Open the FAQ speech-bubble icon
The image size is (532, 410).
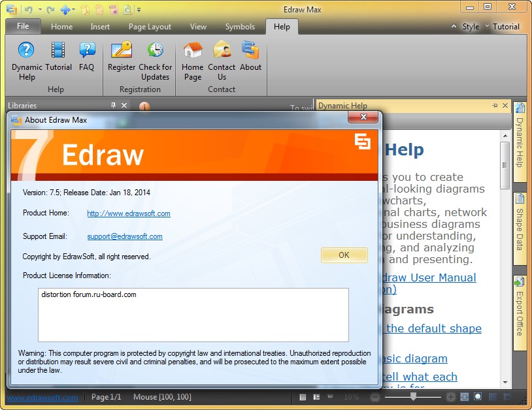pos(87,56)
